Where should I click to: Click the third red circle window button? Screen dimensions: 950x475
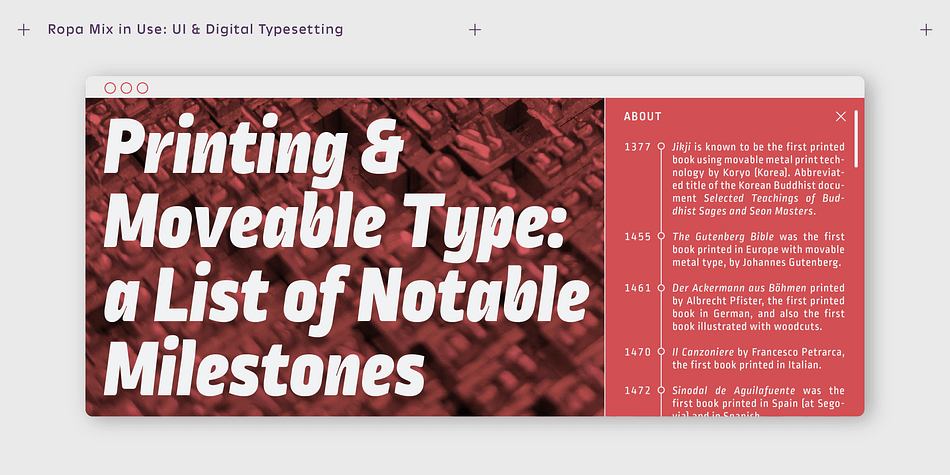(x=142, y=88)
